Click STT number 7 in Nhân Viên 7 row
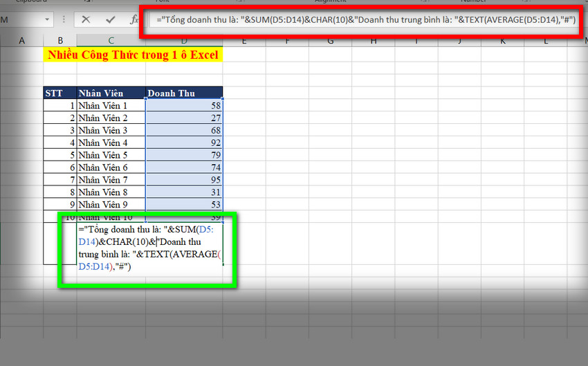Viewport: 588px width, 366px height. [x=60, y=180]
